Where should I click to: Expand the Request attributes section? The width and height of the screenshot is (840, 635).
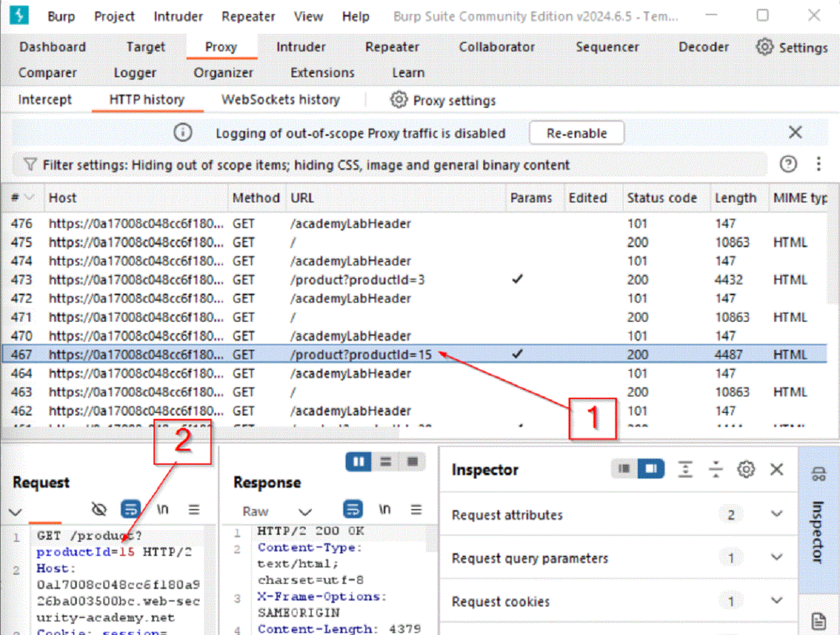click(776, 514)
